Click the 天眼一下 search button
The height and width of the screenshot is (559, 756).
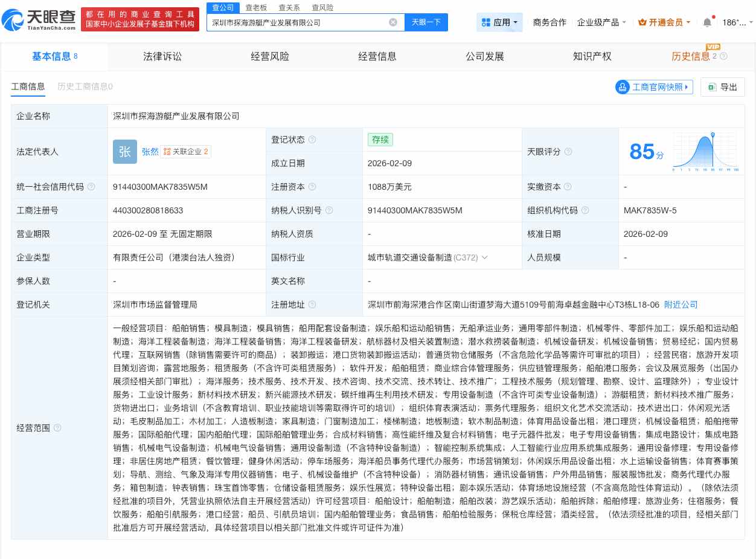pyautogui.click(x=425, y=22)
